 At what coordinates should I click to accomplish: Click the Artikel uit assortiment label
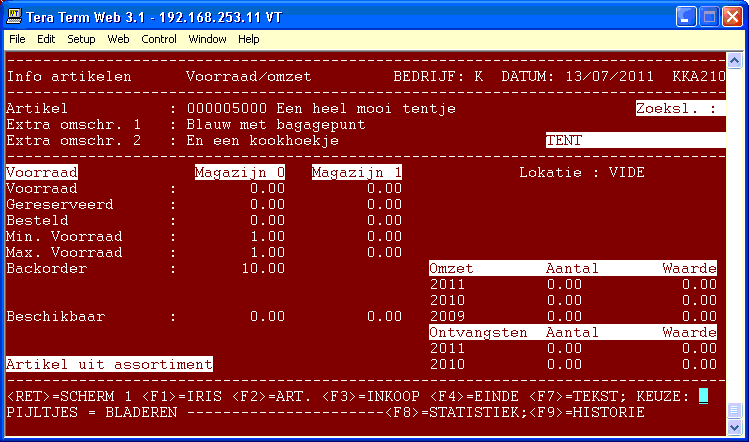pyautogui.click(x=109, y=364)
